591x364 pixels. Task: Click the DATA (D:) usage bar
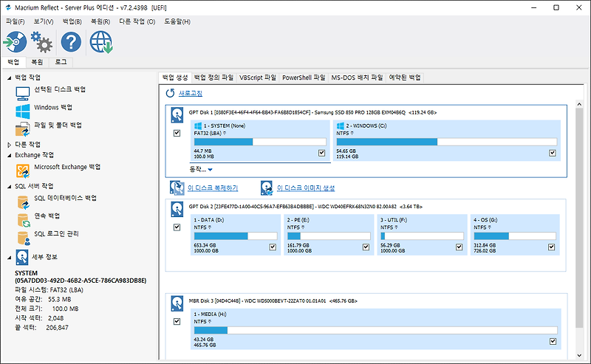pos(236,236)
